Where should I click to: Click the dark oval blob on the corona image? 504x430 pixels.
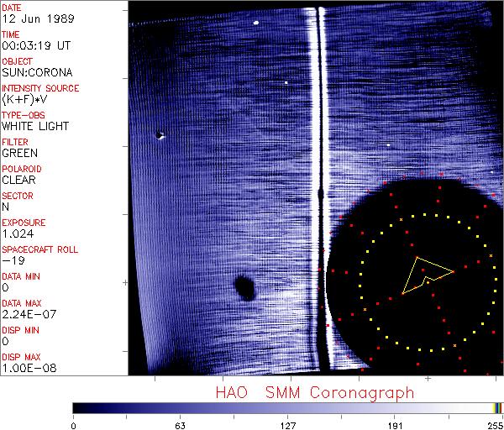(245, 287)
